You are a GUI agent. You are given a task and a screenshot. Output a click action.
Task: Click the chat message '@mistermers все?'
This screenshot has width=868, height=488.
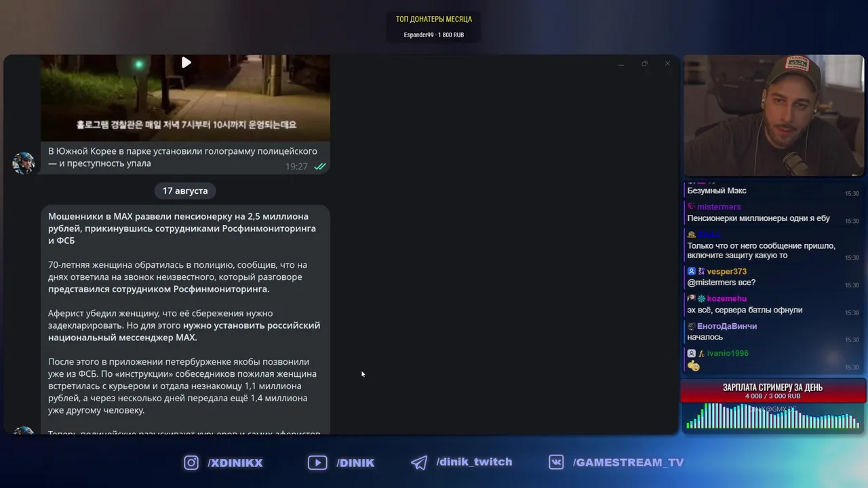722,283
